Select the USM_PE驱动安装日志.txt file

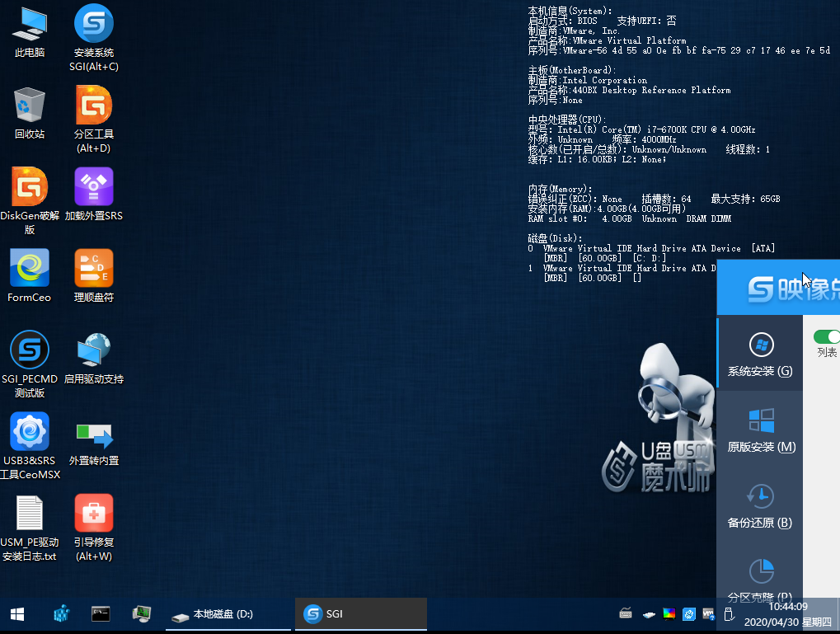(30, 528)
